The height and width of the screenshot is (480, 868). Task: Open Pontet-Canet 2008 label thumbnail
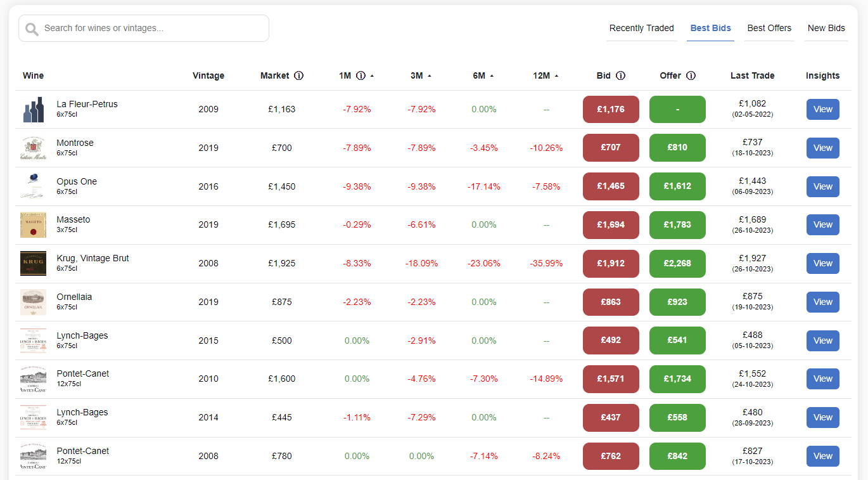tap(34, 456)
